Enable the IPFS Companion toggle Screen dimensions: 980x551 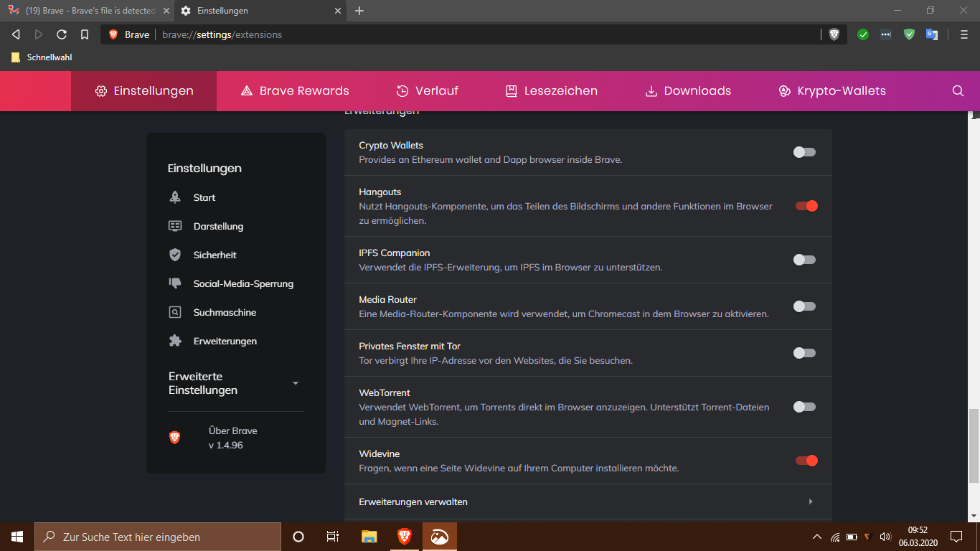pyautogui.click(x=804, y=260)
